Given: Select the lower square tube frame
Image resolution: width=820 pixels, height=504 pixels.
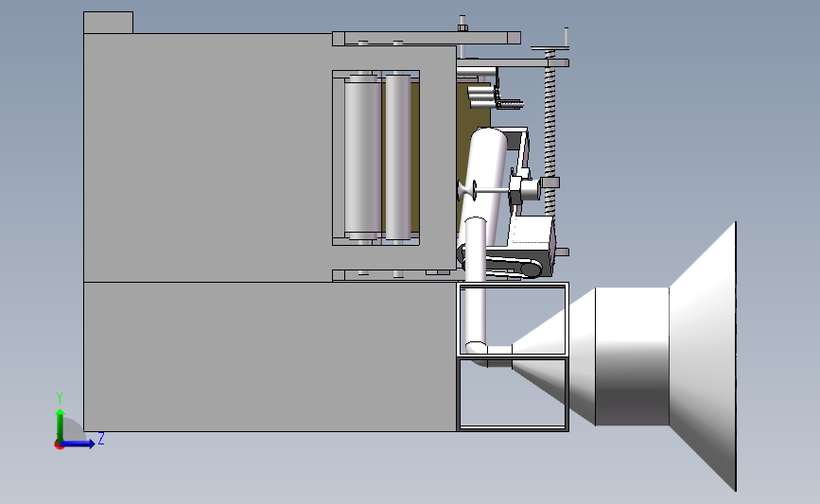Looking at the screenshot, I should tap(513, 394).
